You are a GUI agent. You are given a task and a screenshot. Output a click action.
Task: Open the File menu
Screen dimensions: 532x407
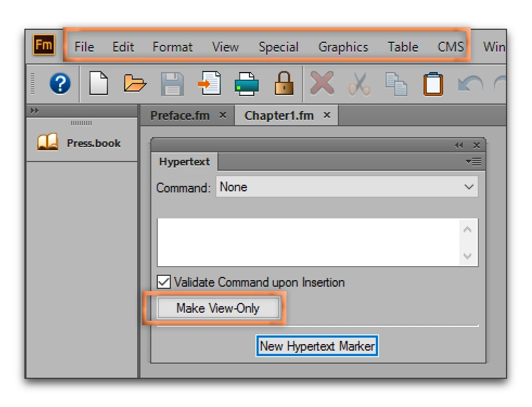(84, 47)
